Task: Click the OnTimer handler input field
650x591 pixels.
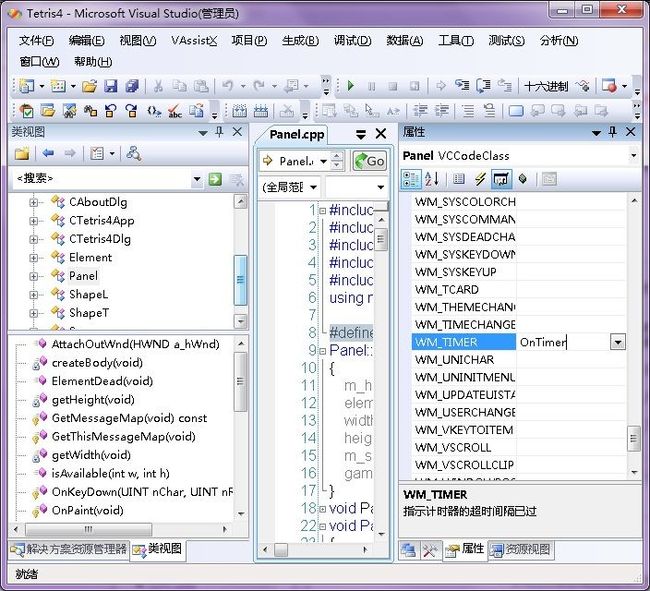Action: click(x=563, y=342)
